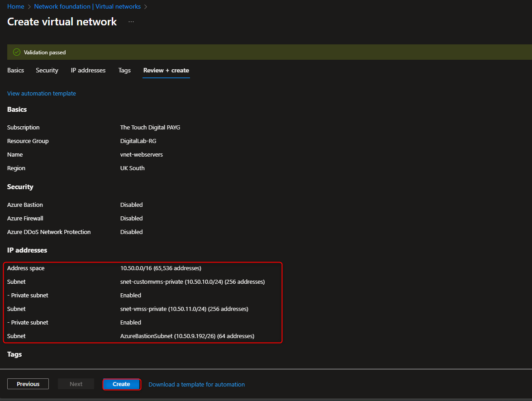Click the Next button
The height and width of the screenshot is (401, 532).
pyautogui.click(x=76, y=383)
